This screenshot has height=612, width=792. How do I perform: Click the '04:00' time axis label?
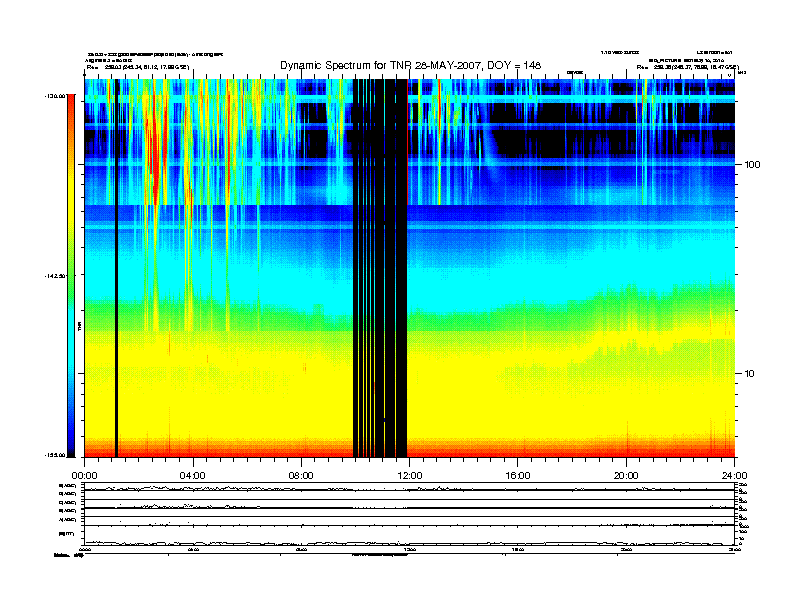tap(193, 476)
